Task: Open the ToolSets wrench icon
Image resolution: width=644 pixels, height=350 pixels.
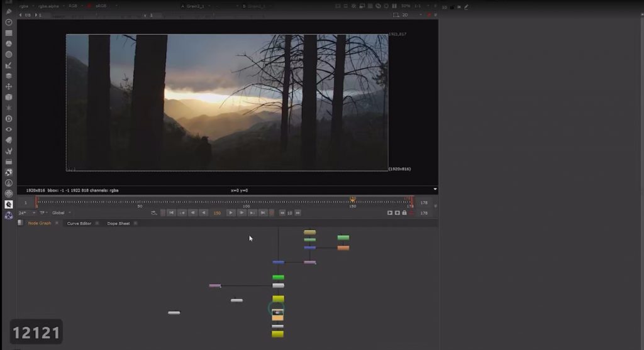Action: [9, 151]
